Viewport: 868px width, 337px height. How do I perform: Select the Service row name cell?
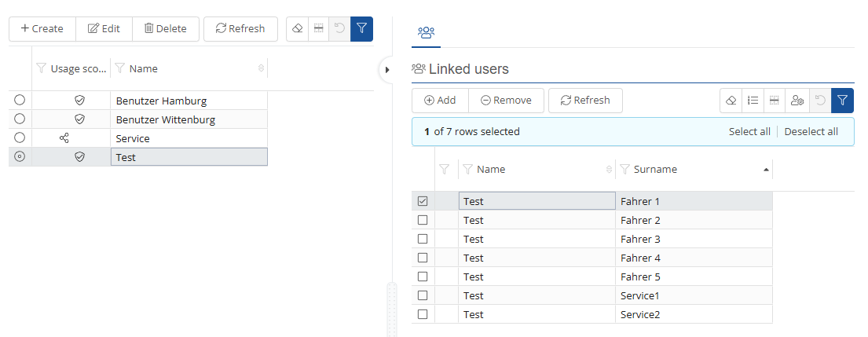tap(189, 138)
